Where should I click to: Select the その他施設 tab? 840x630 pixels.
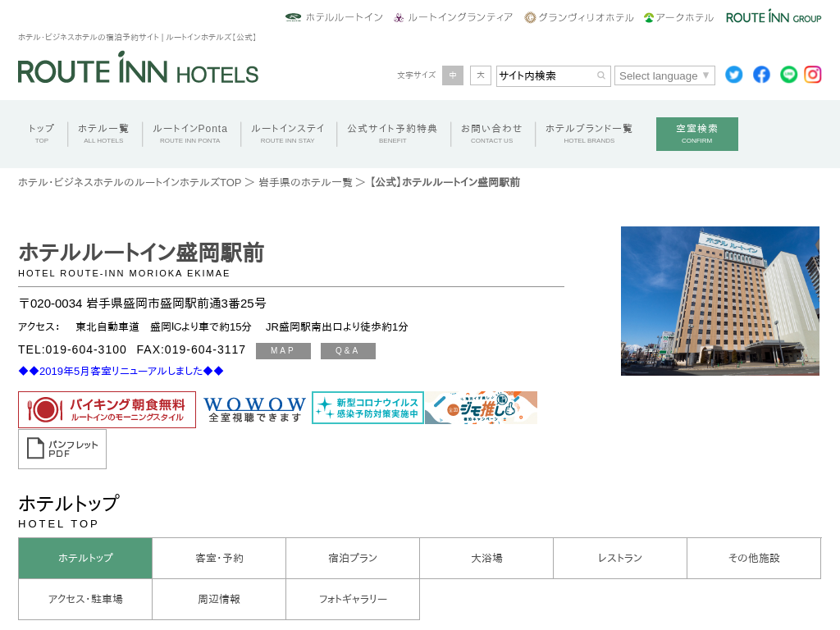755,558
